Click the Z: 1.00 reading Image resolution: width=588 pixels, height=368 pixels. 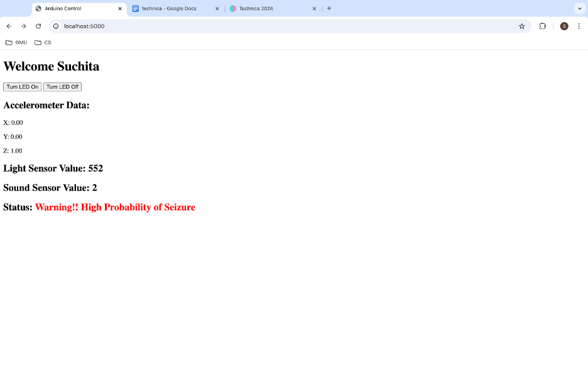click(x=13, y=151)
